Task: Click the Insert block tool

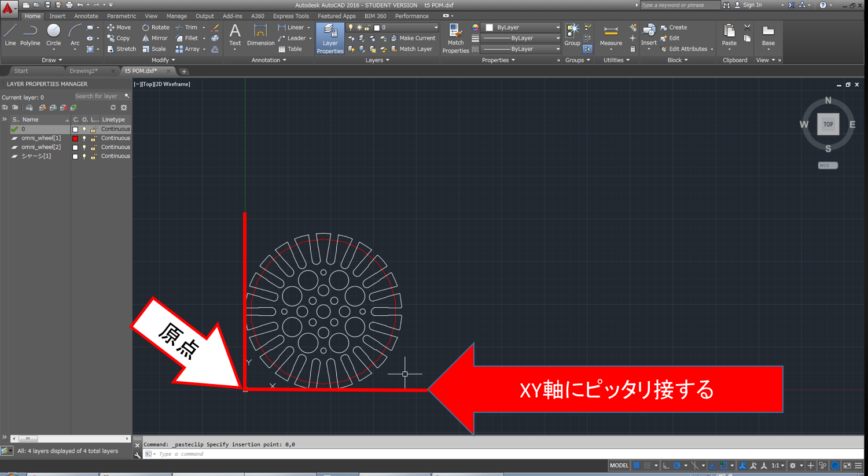Action: click(649, 35)
